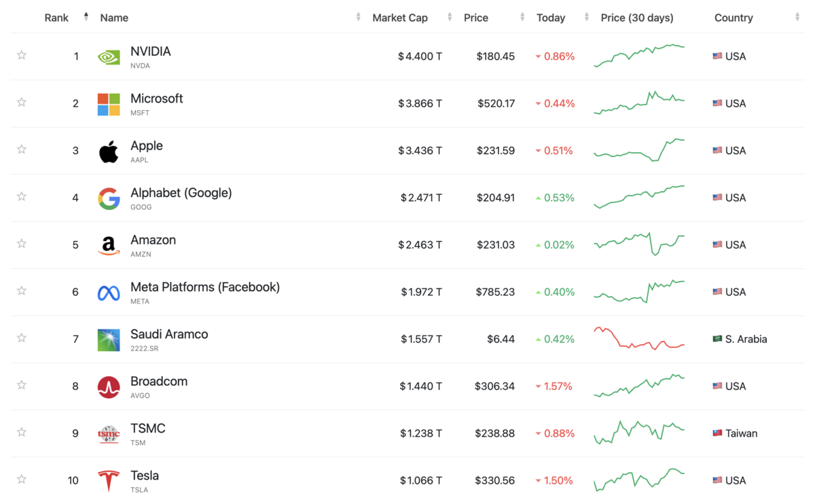815x504 pixels.
Task: Click the Saudi Arabia flag icon
Action: 717,339
